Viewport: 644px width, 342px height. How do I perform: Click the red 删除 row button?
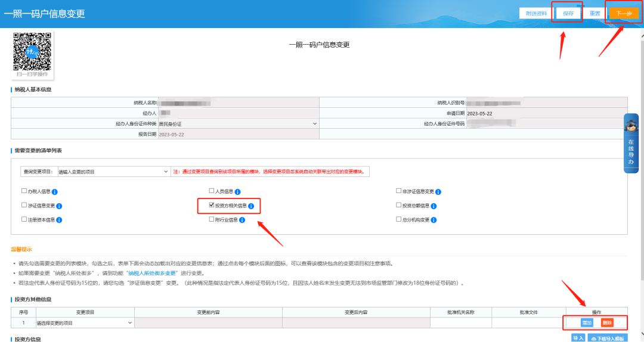(x=607, y=323)
